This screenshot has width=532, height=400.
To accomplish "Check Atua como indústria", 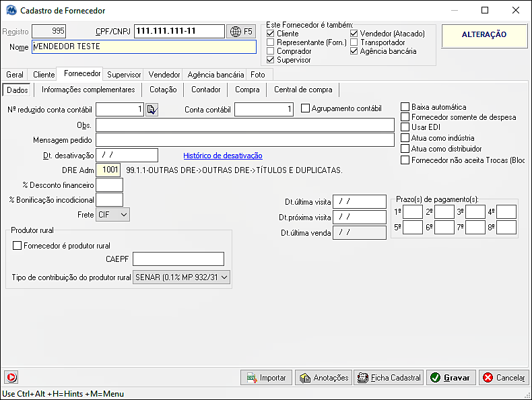I will [405, 138].
